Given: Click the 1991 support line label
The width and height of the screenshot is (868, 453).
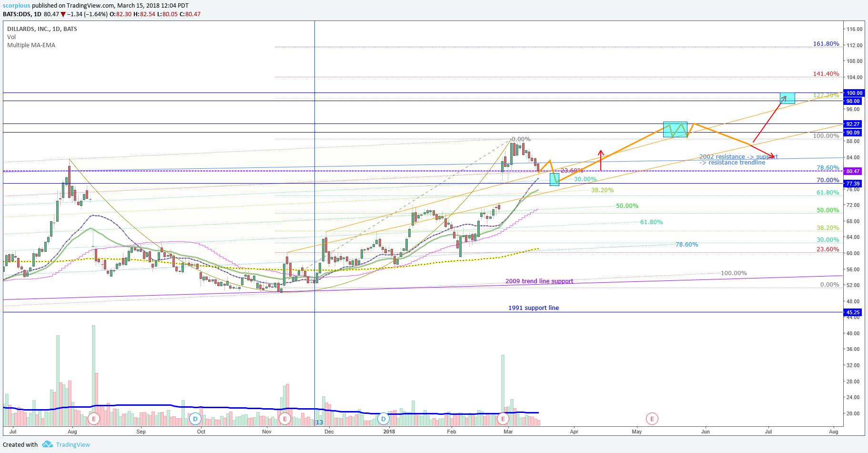Looking at the screenshot, I should coord(534,308).
